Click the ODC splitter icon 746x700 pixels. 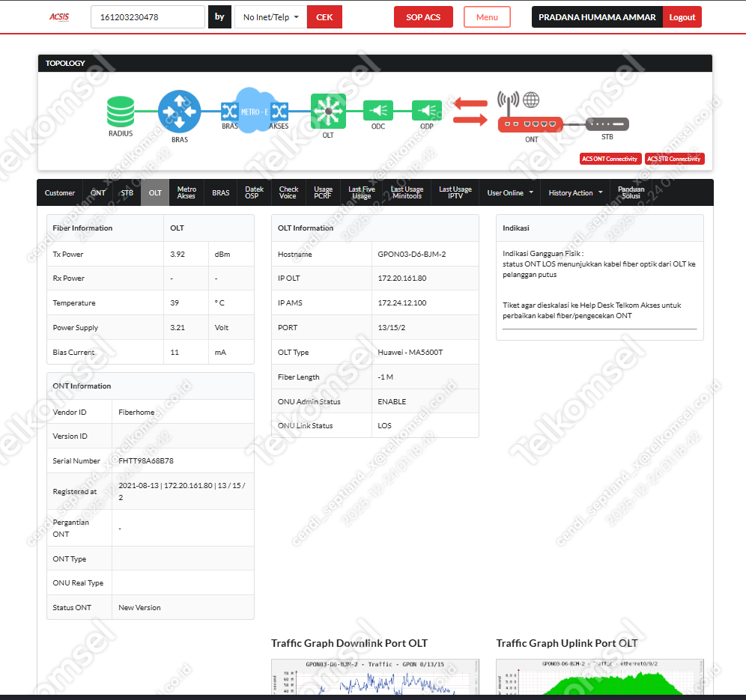(378, 111)
